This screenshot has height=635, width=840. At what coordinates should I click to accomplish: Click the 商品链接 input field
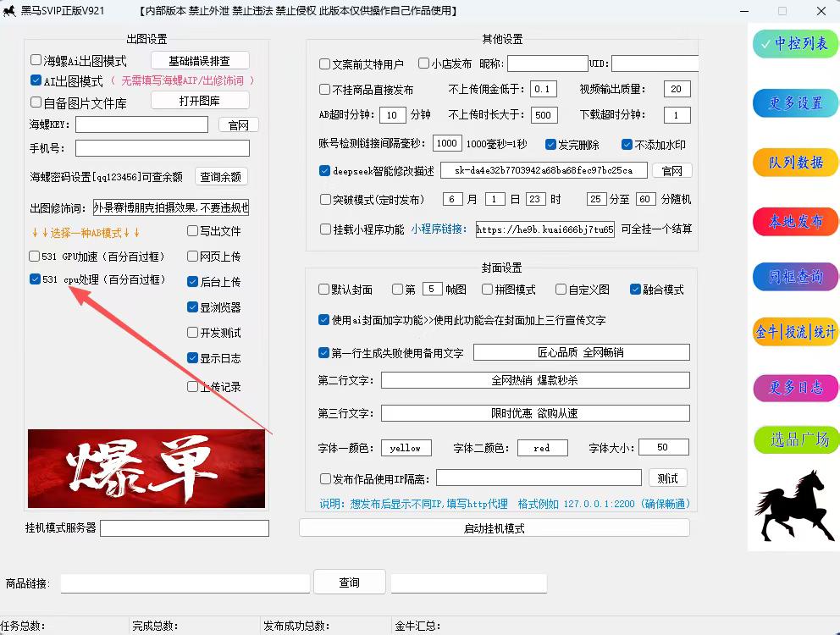coord(185,583)
